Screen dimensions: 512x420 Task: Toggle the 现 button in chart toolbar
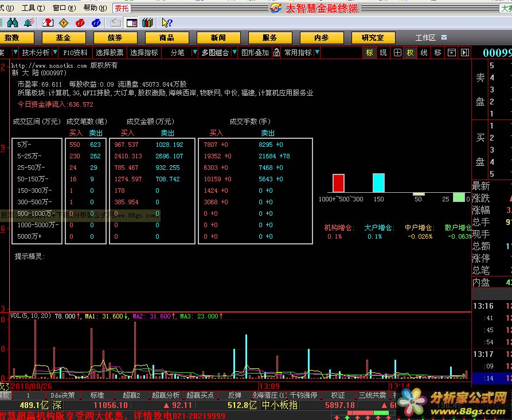point(383,53)
